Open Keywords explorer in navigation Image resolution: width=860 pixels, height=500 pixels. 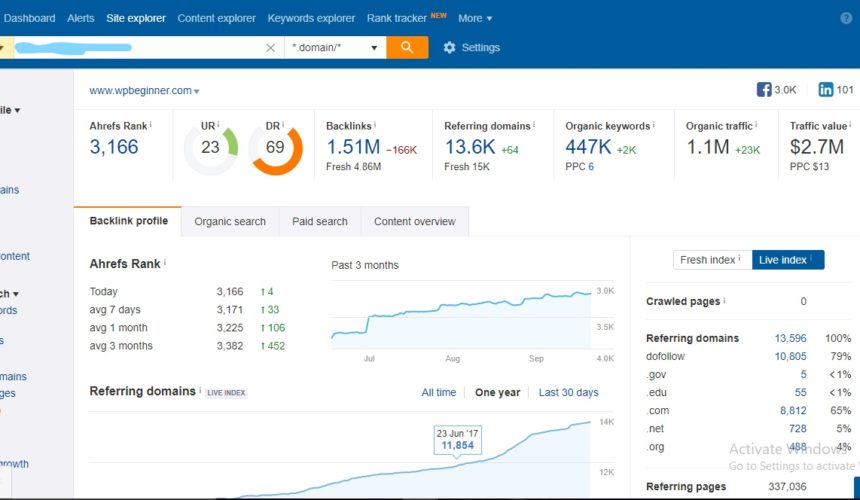311,18
